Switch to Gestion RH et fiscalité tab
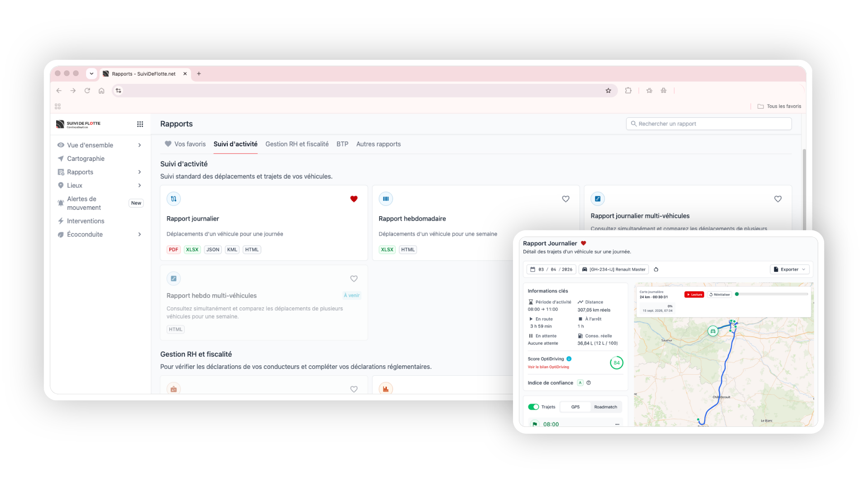 point(297,144)
